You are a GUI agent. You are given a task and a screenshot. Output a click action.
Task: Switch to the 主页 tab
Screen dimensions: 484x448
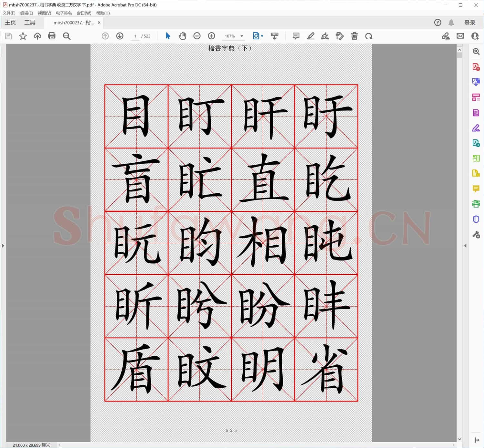(10, 22)
